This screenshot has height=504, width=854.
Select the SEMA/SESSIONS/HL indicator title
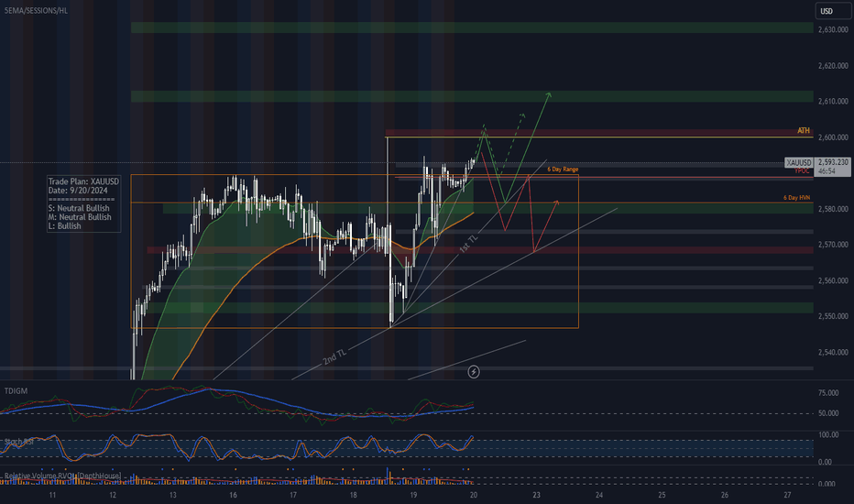[36, 10]
